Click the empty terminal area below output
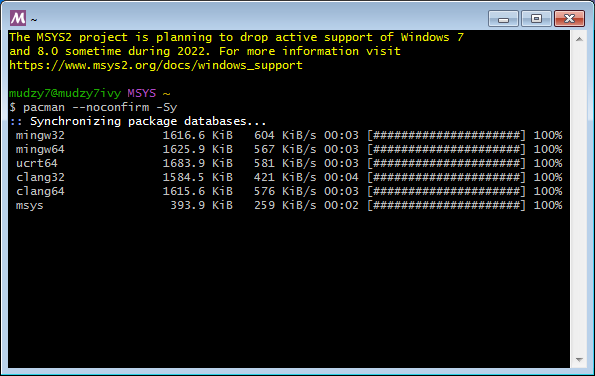Screen dimensions: 595x376 click(x=289, y=290)
